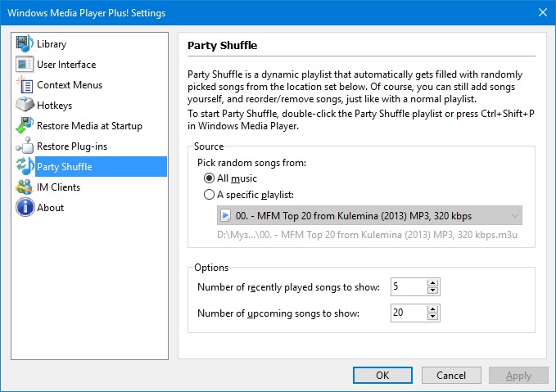
Task: Close the Settings dialog window
Action: (x=543, y=12)
